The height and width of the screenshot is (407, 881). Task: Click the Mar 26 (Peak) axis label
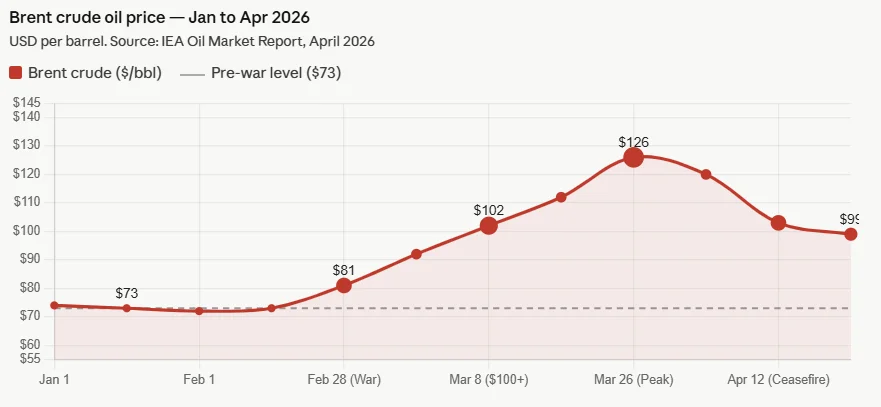pyautogui.click(x=633, y=380)
